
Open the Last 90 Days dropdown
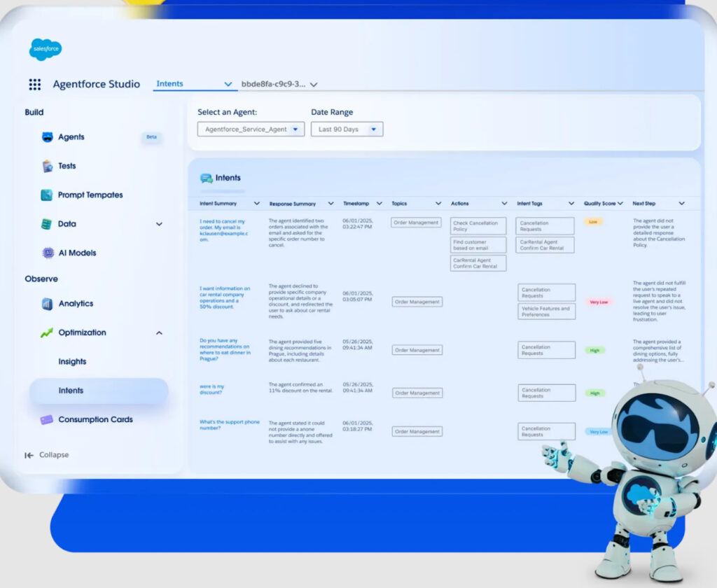pos(347,129)
